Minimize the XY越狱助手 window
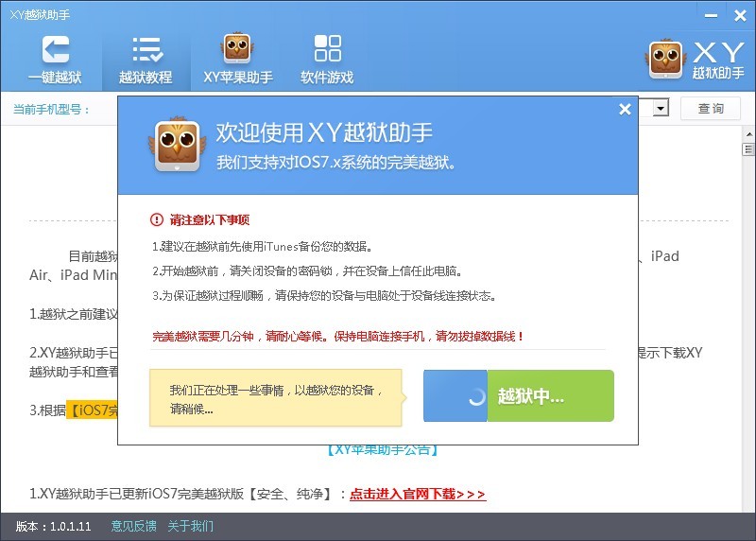The height and width of the screenshot is (541, 756). (x=711, y=16)
